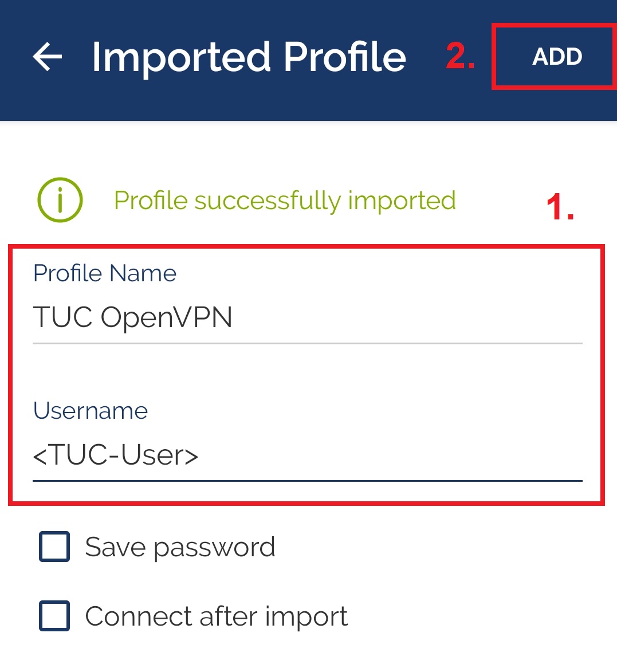The image size is (617, 672).
Task: Click the 'Profile Name' field label
Action: [x=105, y=273]
